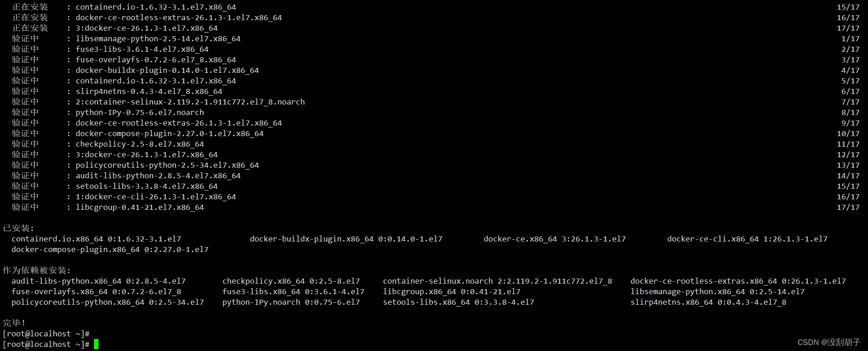
Task: Select audit-libs-python.x86_64 dependency entry
Action: 99,281
